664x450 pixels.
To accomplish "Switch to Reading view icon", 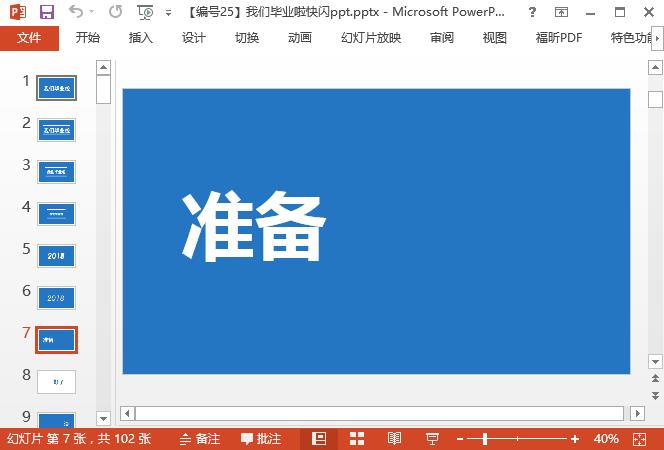I will pos(395,439).
